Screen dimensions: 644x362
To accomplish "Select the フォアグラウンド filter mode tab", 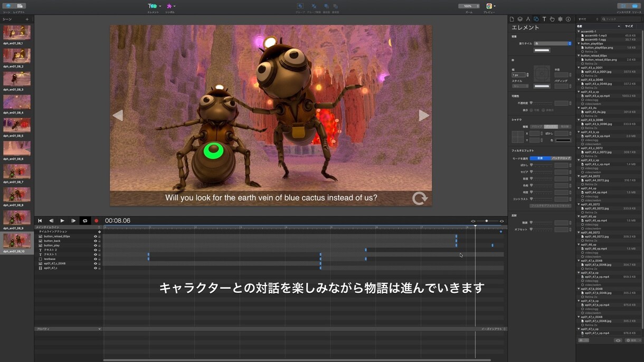I will pos(539,158).
